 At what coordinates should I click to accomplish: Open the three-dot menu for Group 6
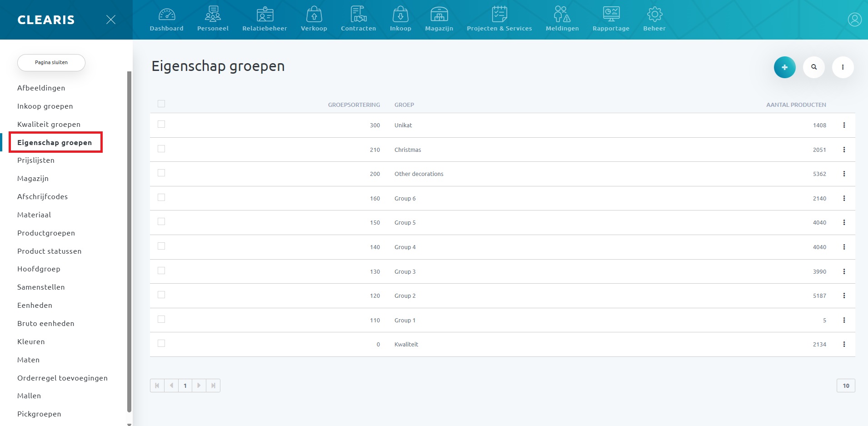tap(844, 198)
